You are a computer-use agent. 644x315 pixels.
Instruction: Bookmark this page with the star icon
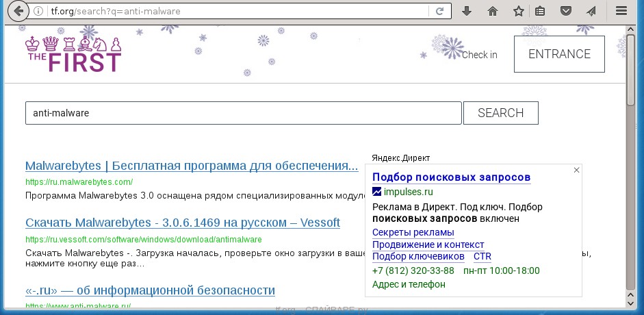coord(519,11)
